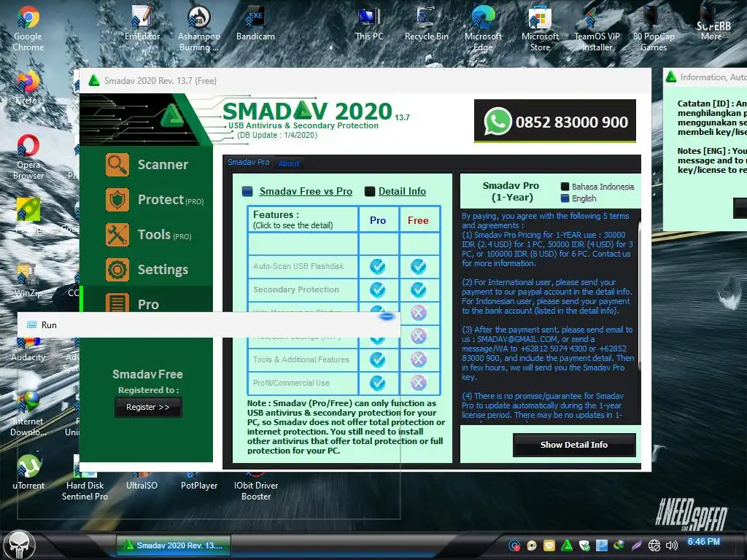Click the Smadav Free vs Pro link

306,192
